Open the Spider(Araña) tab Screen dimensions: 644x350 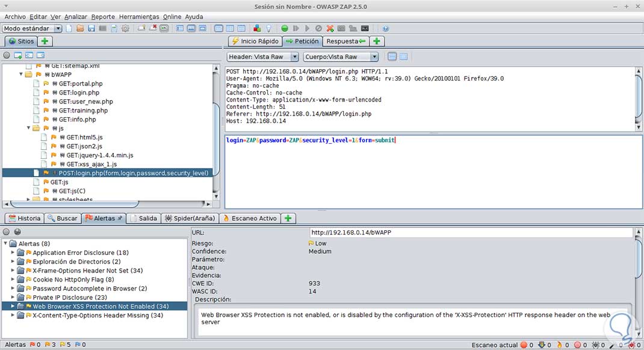point(190,218)
